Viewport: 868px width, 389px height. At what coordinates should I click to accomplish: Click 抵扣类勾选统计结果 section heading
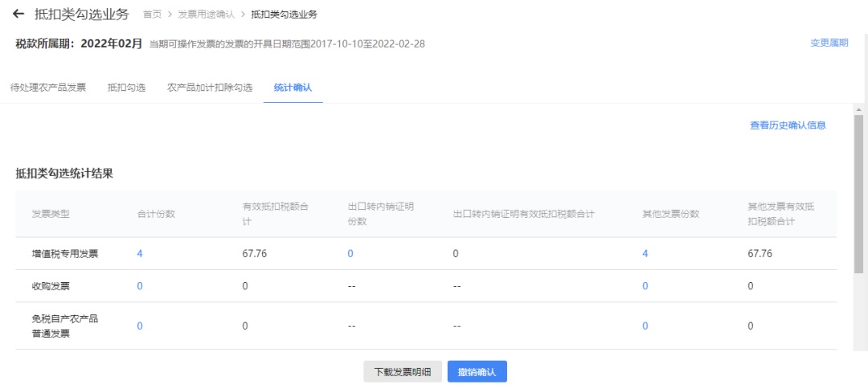(64, 173)
